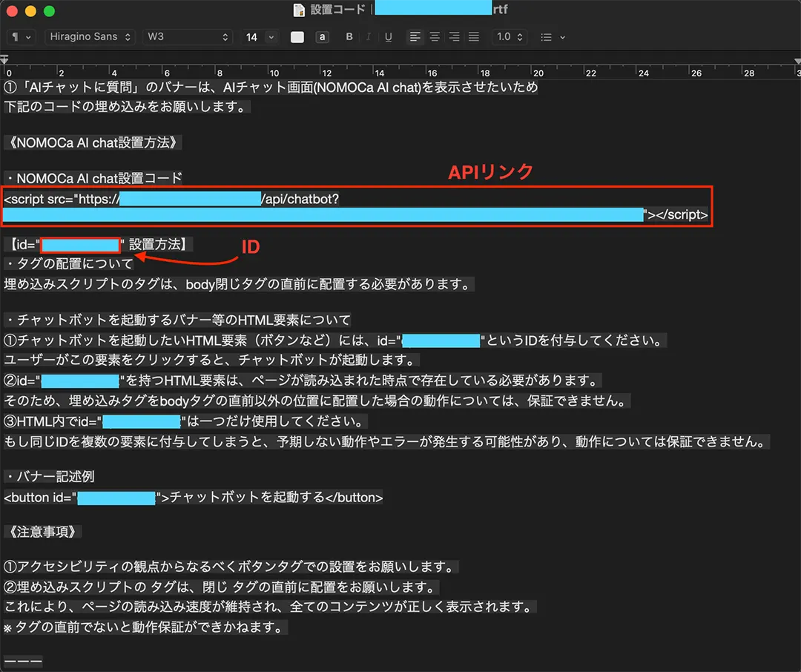
Task: Center-align the text
Action: (434, 37)
